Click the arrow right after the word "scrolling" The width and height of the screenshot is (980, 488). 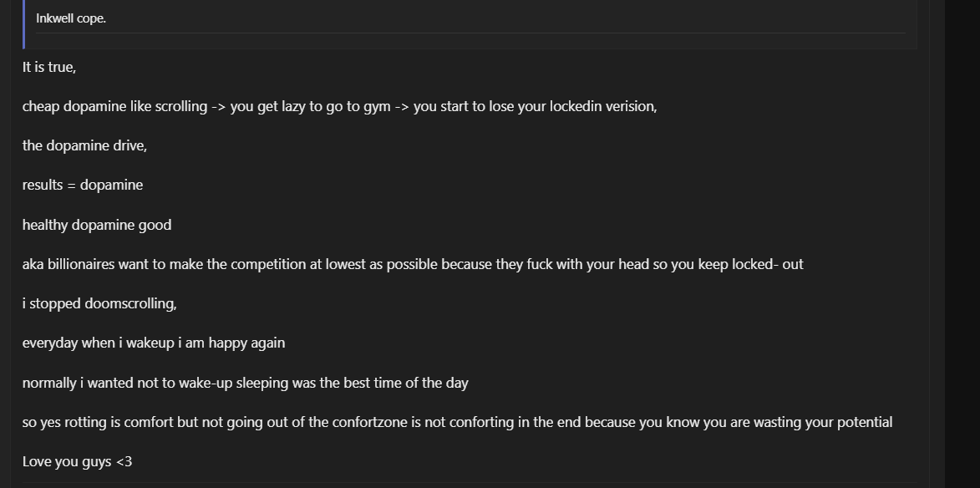pyautogui.click(x=219, y=107)
